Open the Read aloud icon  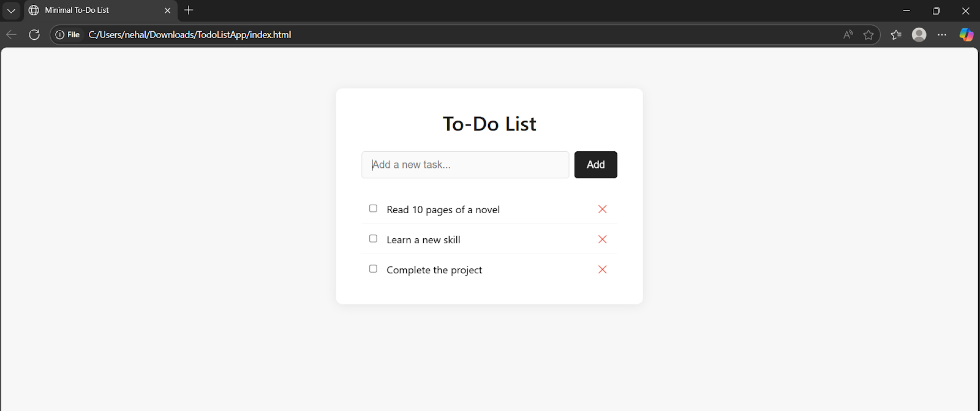pyautogui.click(x=848, y=35)
